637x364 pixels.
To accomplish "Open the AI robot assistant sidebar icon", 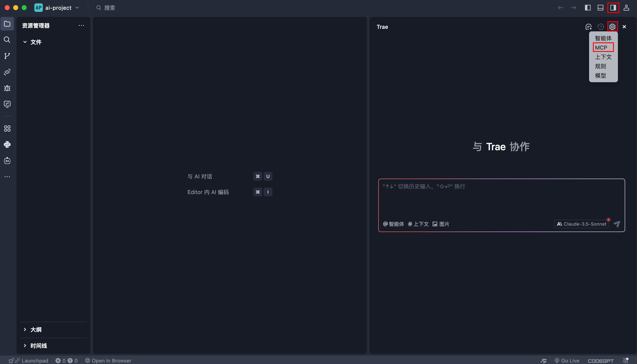I will [x=7, y=160].
